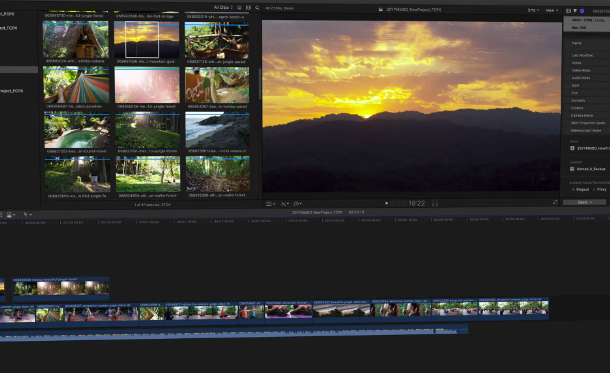
Task: Select the jungle pool clip thumbnail
Action: [x=77, y=130]
